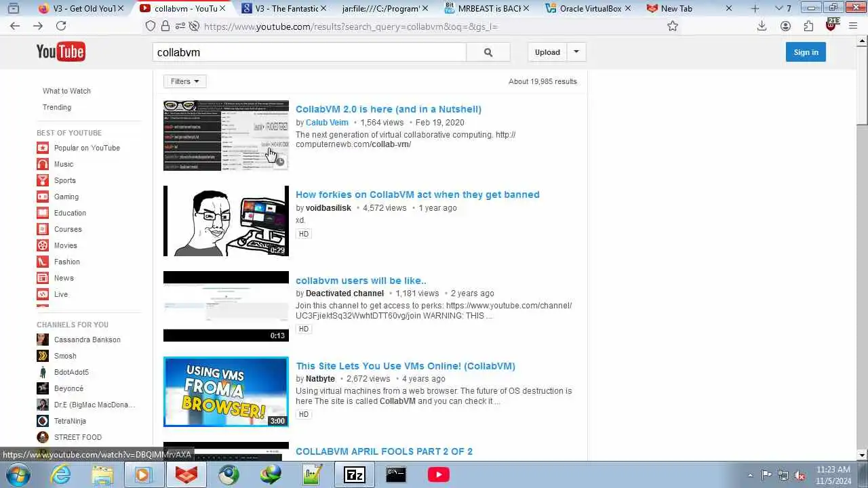The width and height of the screenshot is (868, 488).
Task: Close the collabvm YouTube tab
Action: pyautogui.click(x=222, y=8)
